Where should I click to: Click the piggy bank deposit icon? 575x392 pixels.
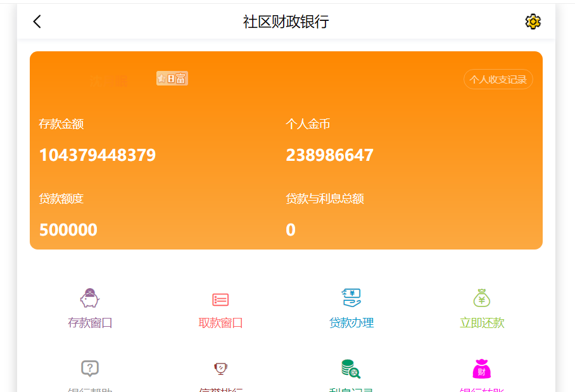pos(90,298)
